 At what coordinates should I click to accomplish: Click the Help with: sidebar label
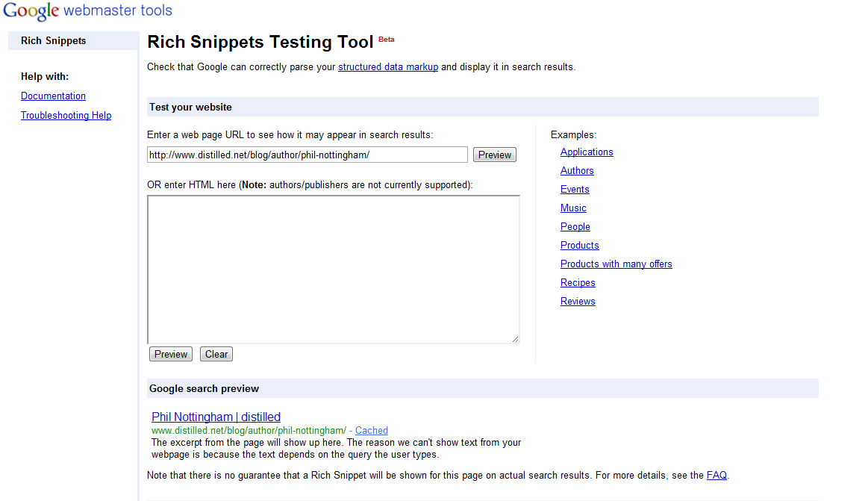click(x=45, y=77)
